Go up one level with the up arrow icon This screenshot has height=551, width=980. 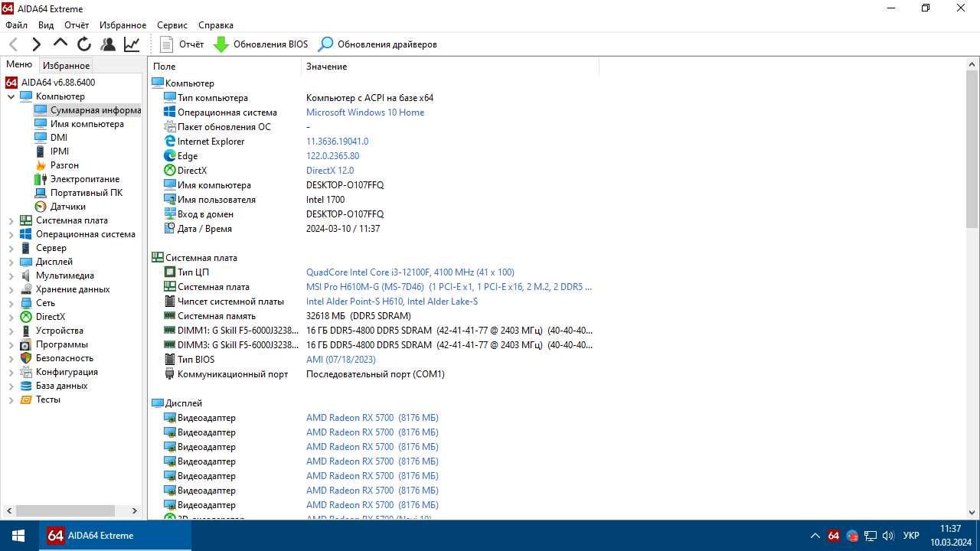click(60, 44)
